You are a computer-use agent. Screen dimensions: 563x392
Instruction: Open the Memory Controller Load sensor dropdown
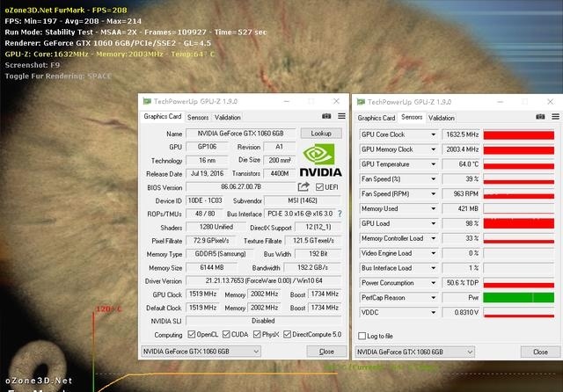tap(433, 238)
